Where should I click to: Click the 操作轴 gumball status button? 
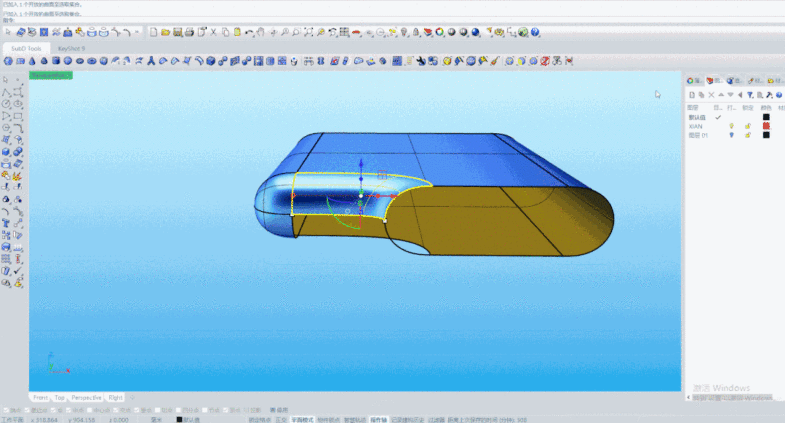378,419
